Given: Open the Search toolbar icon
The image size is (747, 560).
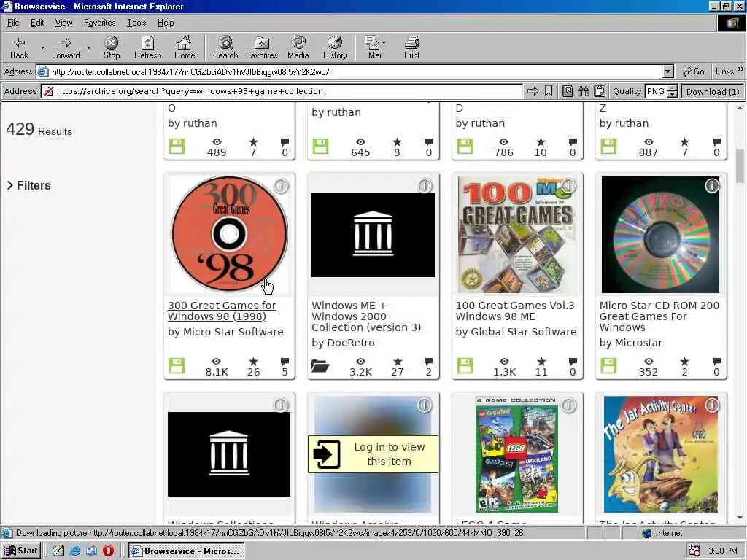Looking at the screenshot, I should coord(225,47).
